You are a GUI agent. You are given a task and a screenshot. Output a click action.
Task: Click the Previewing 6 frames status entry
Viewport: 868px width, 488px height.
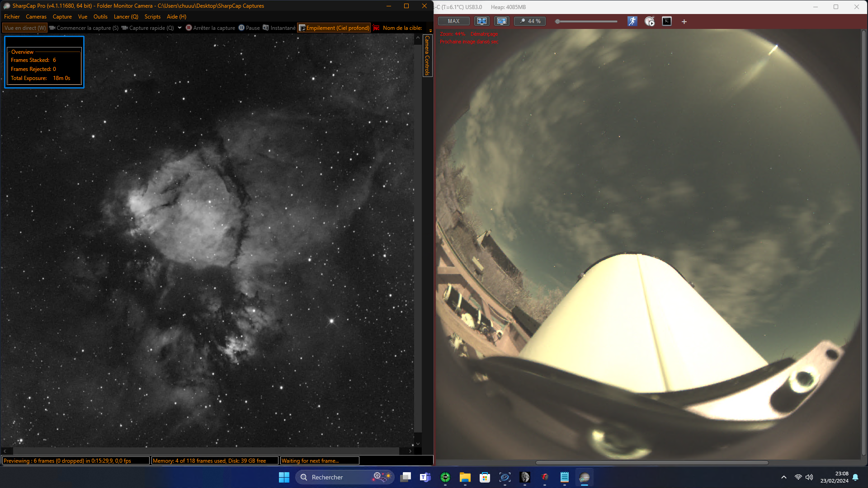pyautogui.click(x=76, y=461)
